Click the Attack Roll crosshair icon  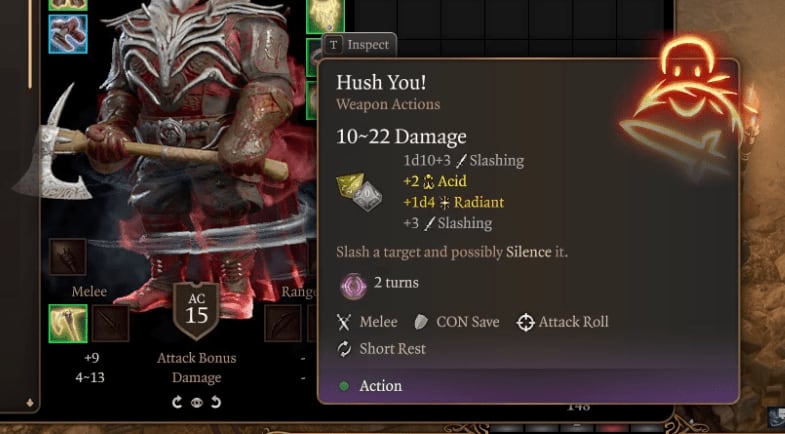pyautogui.click(x=525, y=322)
